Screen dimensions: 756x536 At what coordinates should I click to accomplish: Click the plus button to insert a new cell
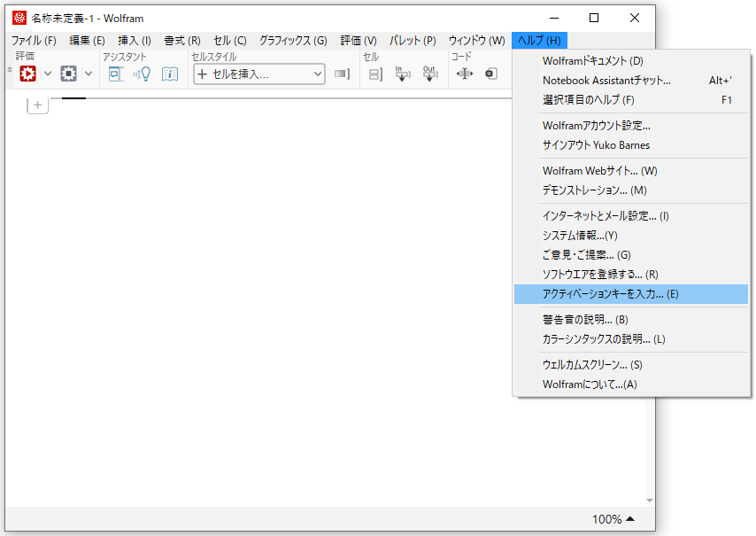click(37, 105)
